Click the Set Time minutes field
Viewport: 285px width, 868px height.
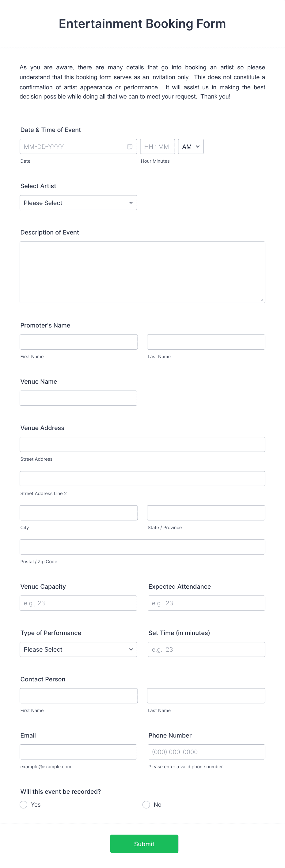(x=206, y=649)
